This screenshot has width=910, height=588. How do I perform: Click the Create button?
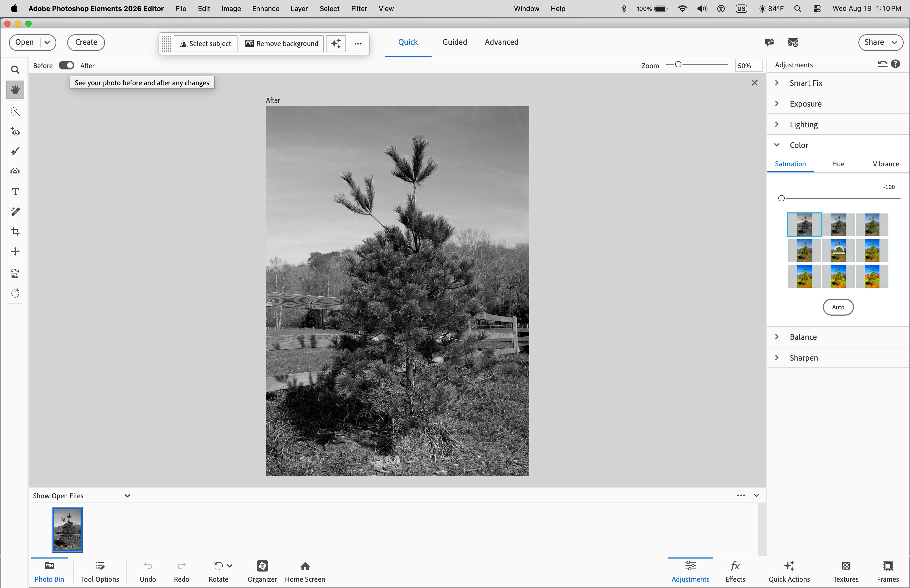click(x=86, y=42)
